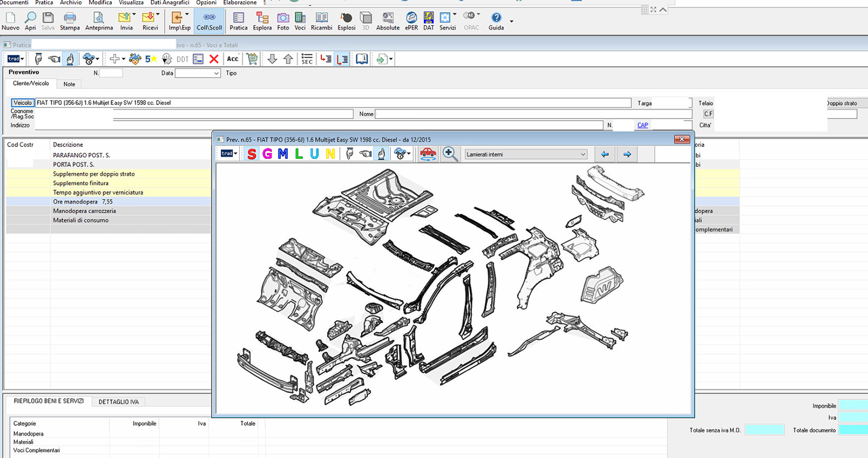Open the Pratica toolbar icon
The height and width of the screenshot is (458, 868).
point(239,21)
